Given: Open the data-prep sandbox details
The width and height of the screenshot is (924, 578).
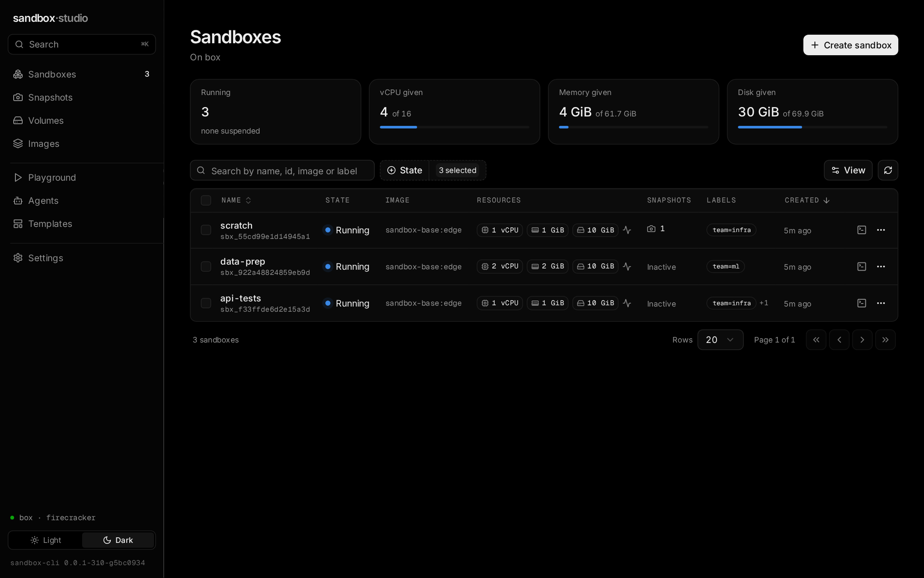Looking at the screenshot, I should coord(243,262).
